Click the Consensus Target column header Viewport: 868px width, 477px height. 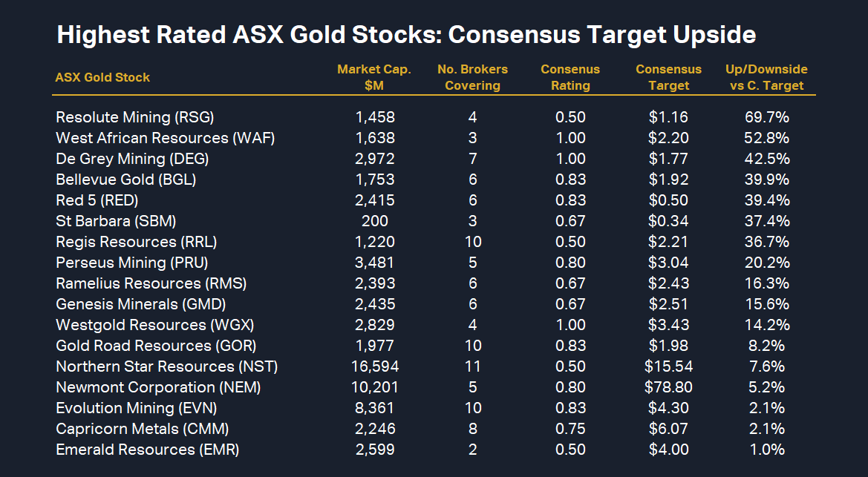point(668,77)
